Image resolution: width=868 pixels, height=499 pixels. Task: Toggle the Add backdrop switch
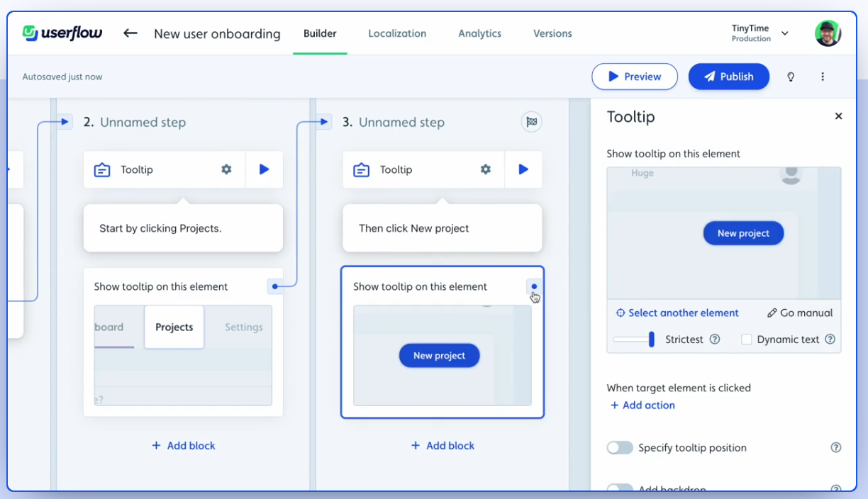coord(620,488)
